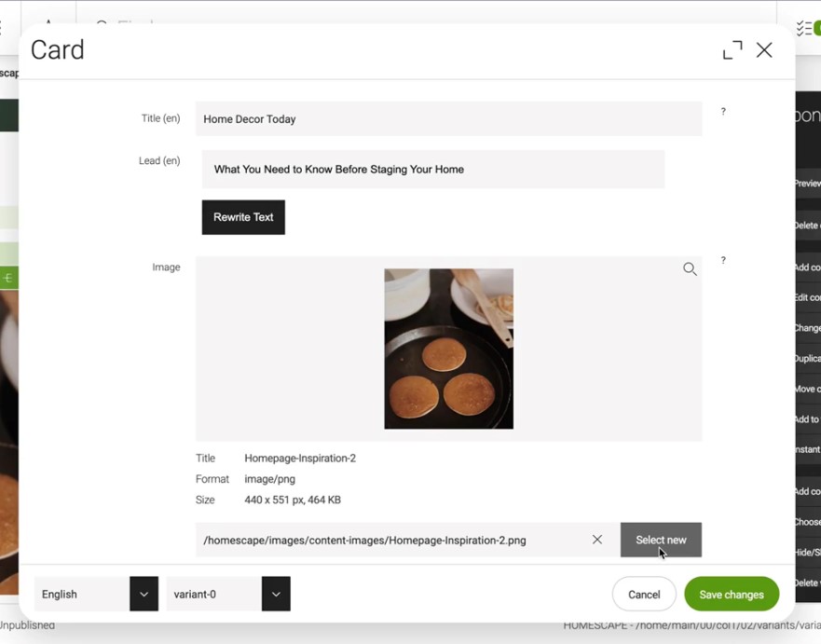821x644 pixels.
Task: Close the Card dialog with X
Action: [x=764, y=50]
